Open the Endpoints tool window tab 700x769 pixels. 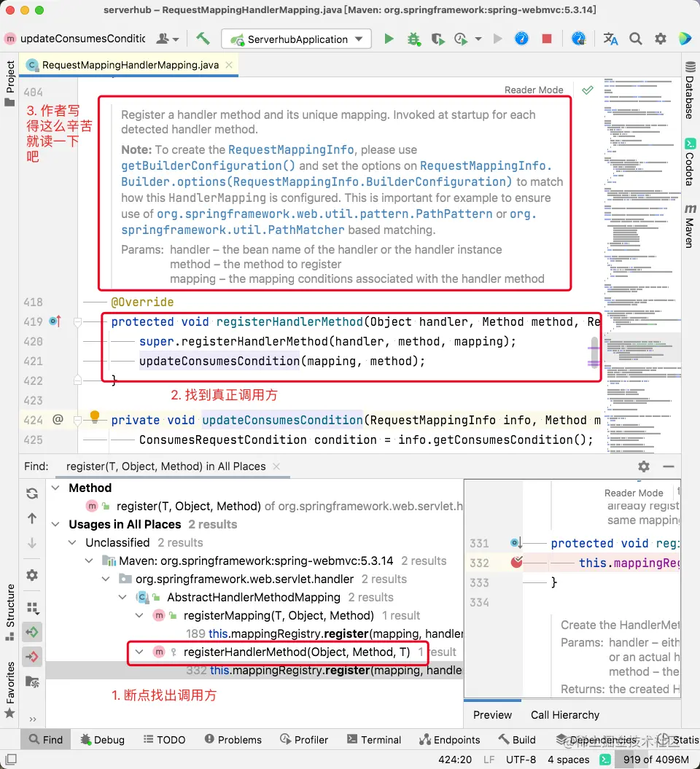450,740
